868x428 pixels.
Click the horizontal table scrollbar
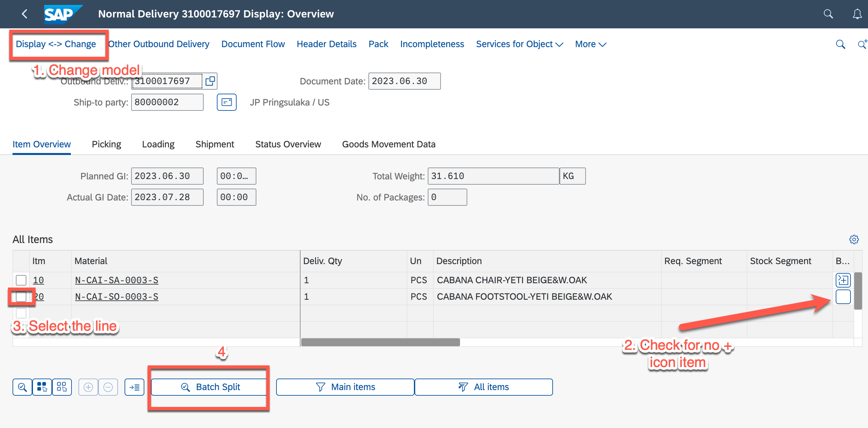380,342
